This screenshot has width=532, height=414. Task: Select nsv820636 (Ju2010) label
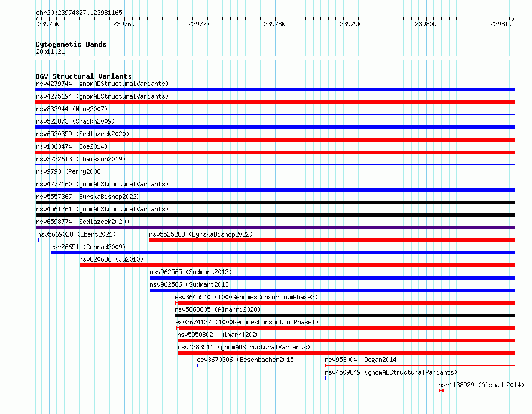pos(111,259)
